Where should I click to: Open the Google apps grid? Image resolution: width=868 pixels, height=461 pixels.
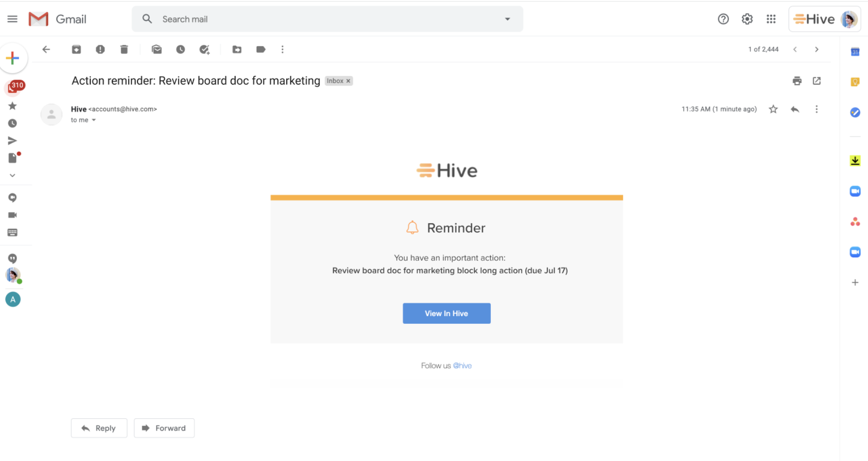771,19
